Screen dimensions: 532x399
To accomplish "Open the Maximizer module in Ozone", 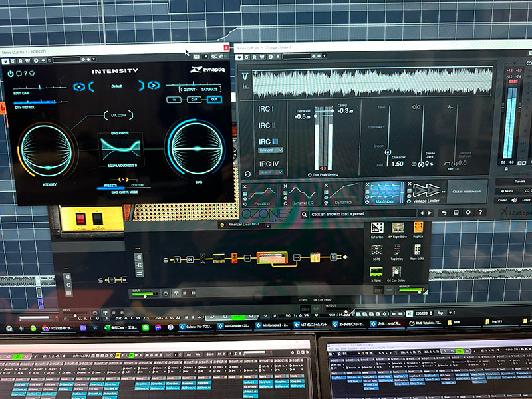I will click(x=385, y=192).
